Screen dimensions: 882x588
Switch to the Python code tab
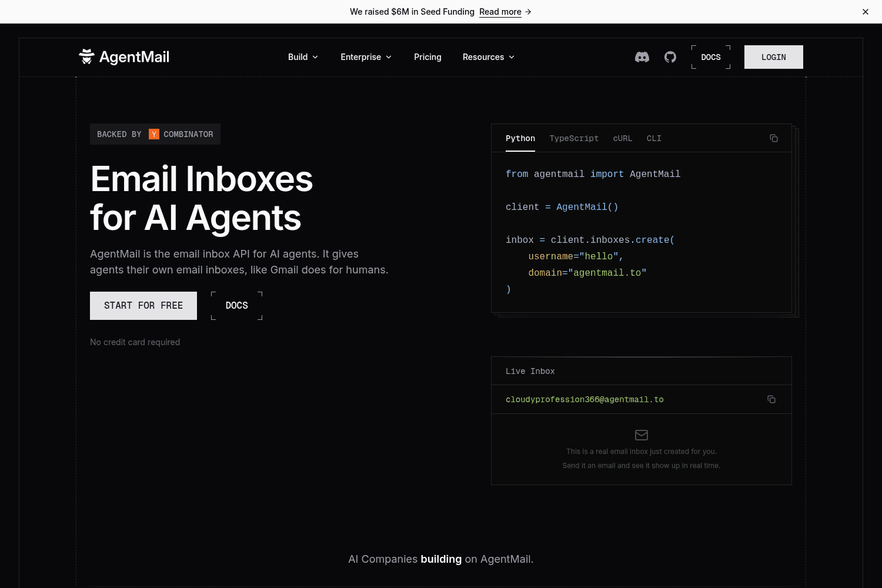520,138
